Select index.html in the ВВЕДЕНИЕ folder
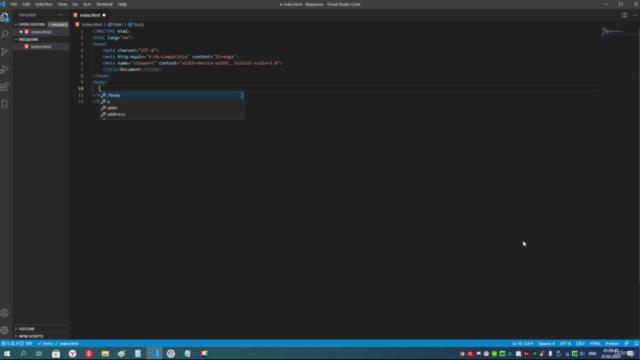This screenshot has width=640, height=360. [x=41, y=47]
